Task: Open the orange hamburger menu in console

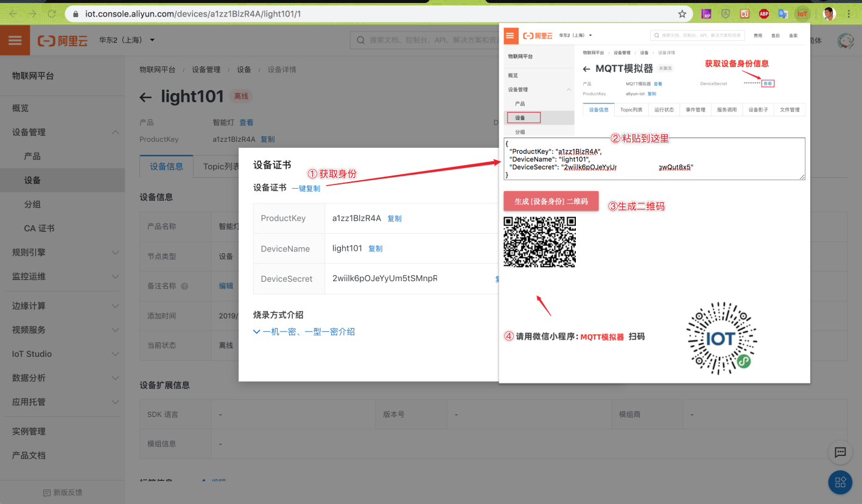Action: 15,40
